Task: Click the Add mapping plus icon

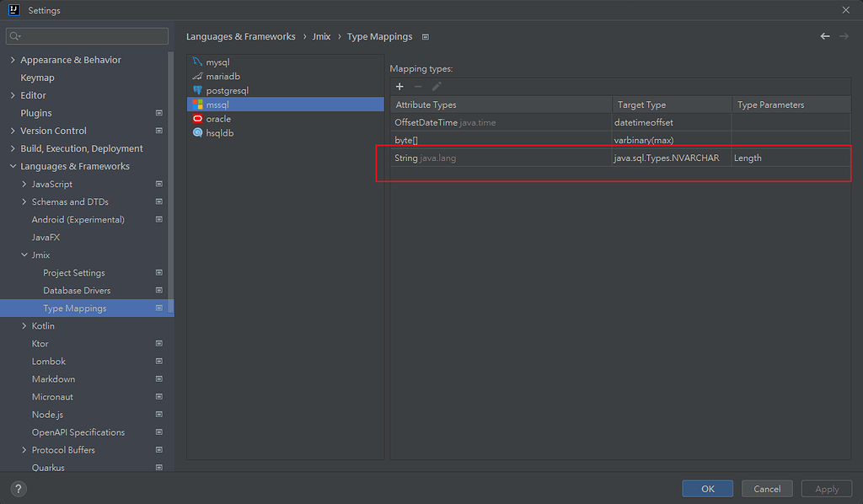Action: click(399, 86)
